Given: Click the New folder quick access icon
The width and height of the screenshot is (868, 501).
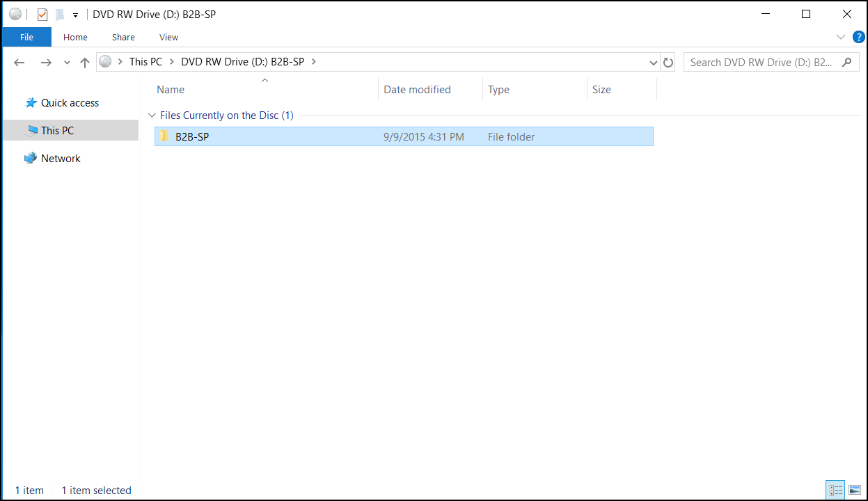Looking at the screenshot, I should tap(60, 14).
